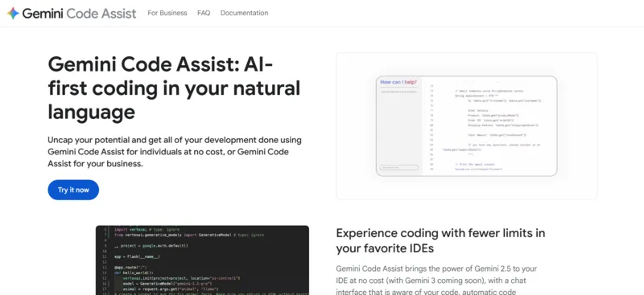Screen dimensions: 644x295
Task: Click the text 'Gemini Code Assist brings the power'
Action: click(437, 281)
